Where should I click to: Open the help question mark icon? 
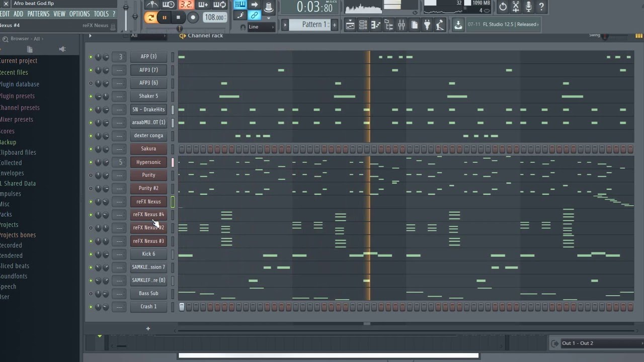coord(541,7)
